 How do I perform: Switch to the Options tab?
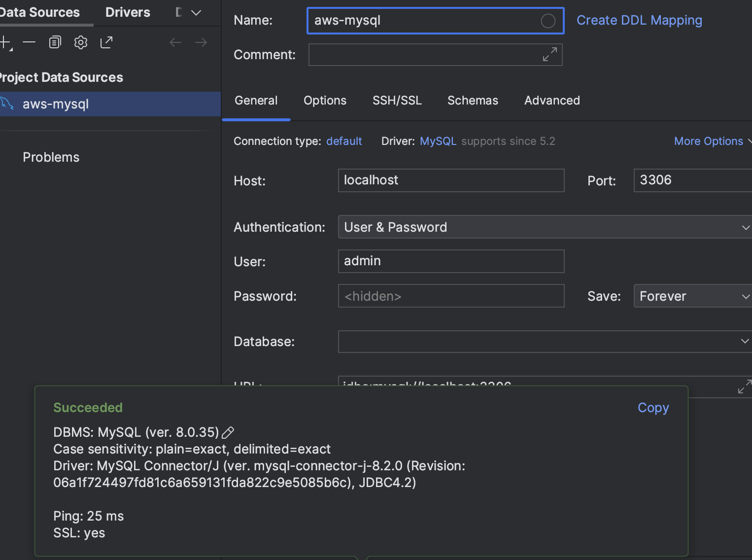click(x=325, y=101)
